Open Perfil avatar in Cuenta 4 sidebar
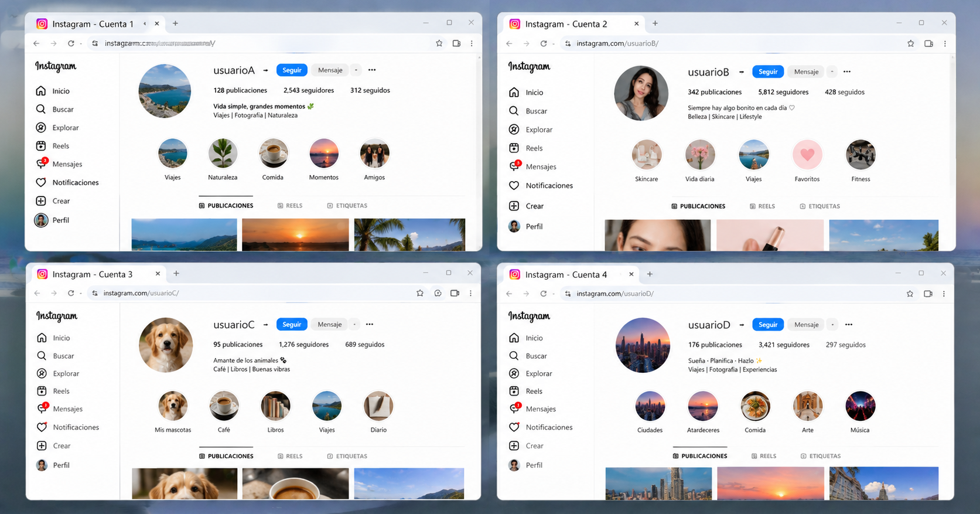 point(514,465)
